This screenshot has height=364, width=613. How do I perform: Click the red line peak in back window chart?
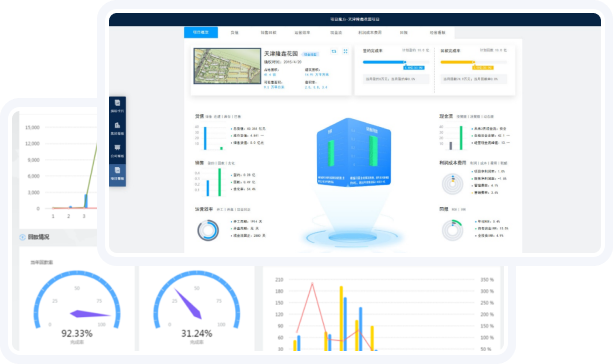[312, 283]
